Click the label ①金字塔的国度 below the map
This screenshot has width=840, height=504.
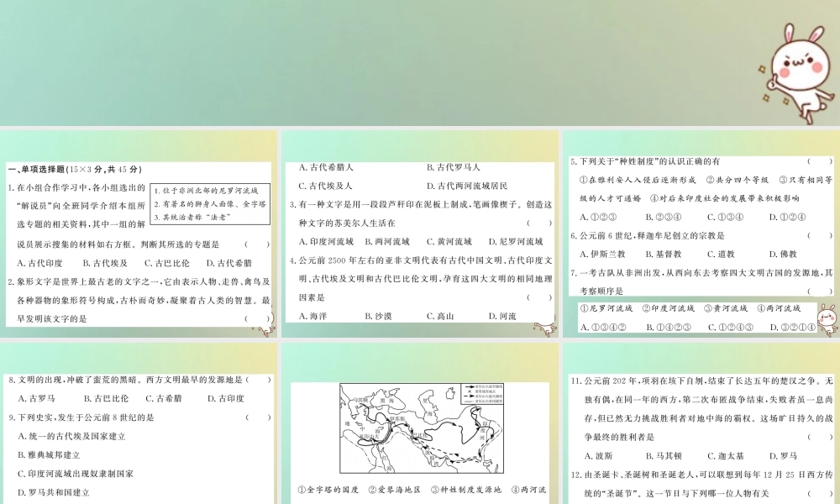328,490
